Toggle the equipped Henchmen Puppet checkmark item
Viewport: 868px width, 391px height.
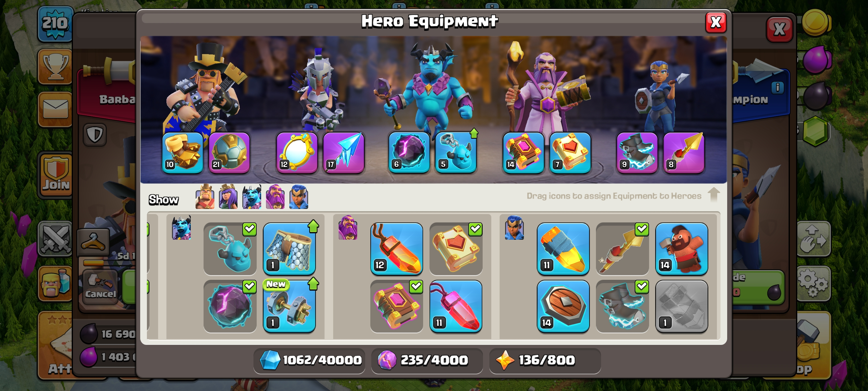230,248
